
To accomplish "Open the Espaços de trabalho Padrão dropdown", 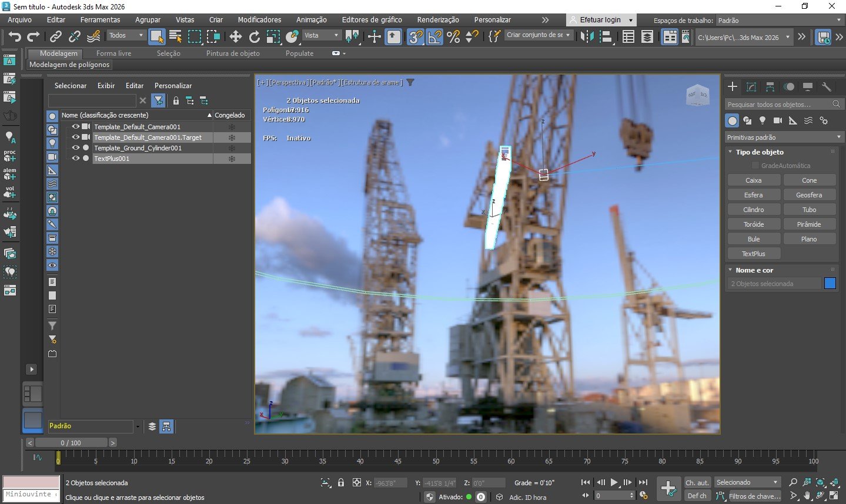I will [780, 21].
